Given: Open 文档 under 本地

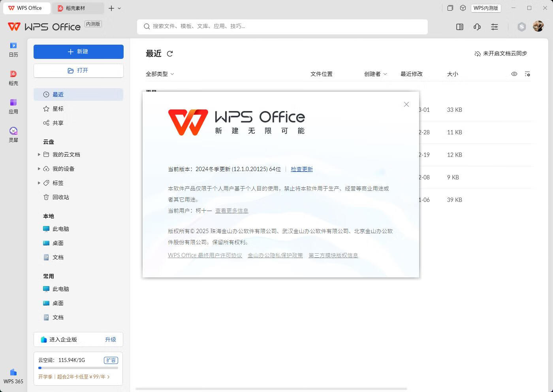Looking at the screenshot, I should (79, 257).
